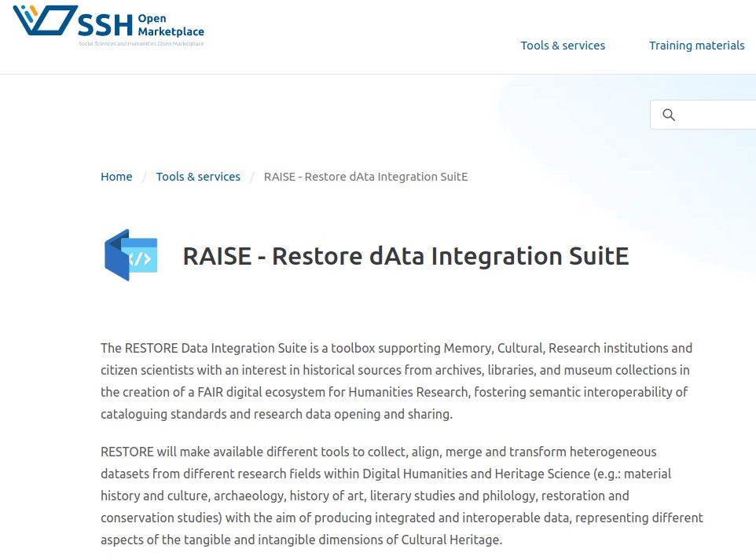
Task: Click the search magnifier icon
Action: tap(669, 115)
